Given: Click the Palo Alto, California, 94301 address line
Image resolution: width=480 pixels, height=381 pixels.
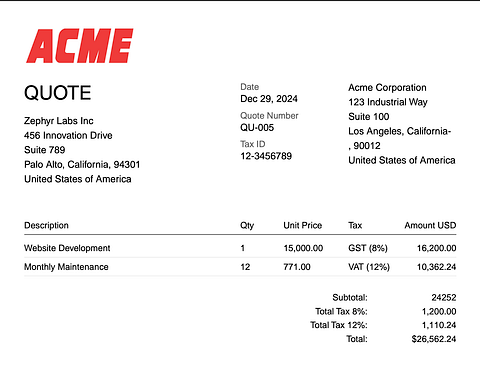Looking at the screenshot, I should tap(82, 165).
